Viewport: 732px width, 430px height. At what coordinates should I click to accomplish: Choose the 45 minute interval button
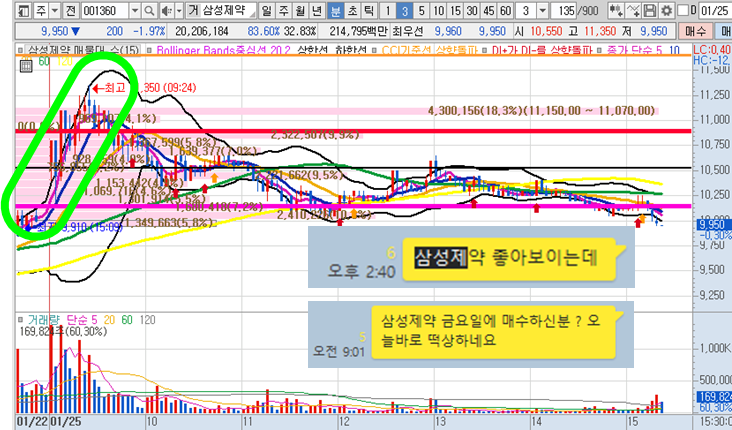coord(489,10)
